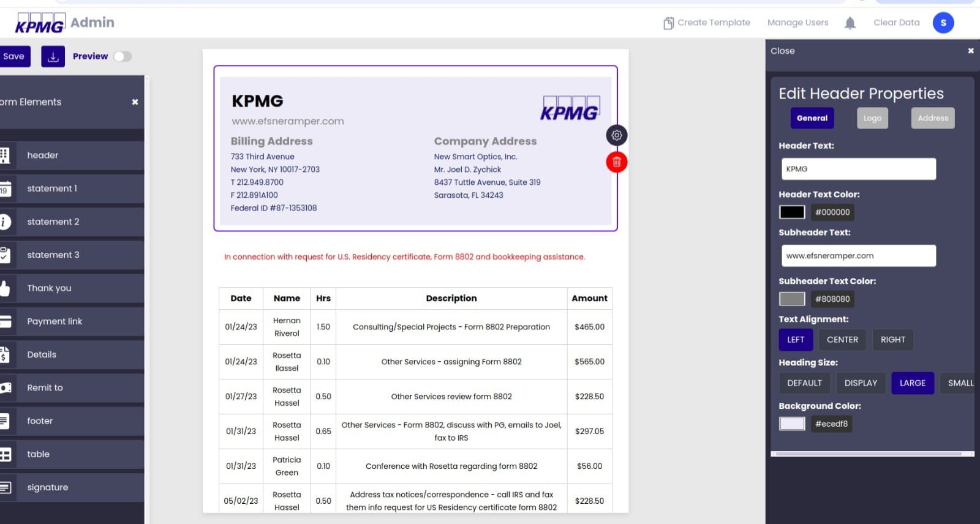Image resolution: width=980 pixels, height=524 pixels.
Task: Click the Thank you thumbs-up icon
Action: [x=6, y=288]
